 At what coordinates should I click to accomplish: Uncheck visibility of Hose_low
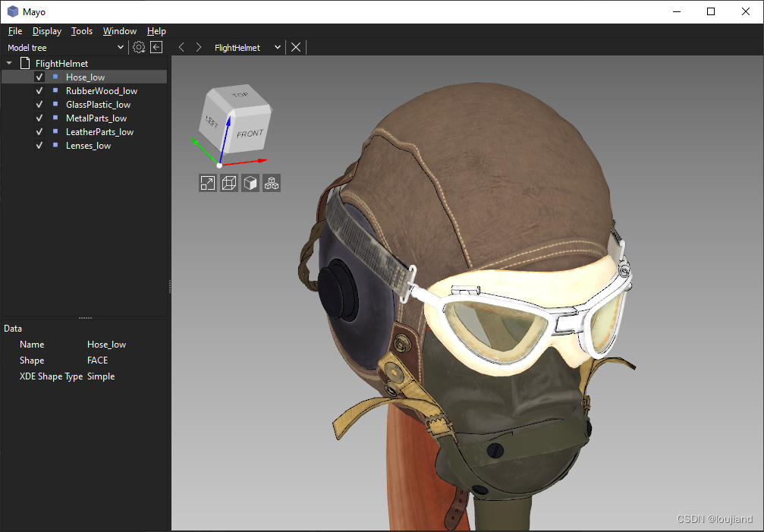(39, 77)
